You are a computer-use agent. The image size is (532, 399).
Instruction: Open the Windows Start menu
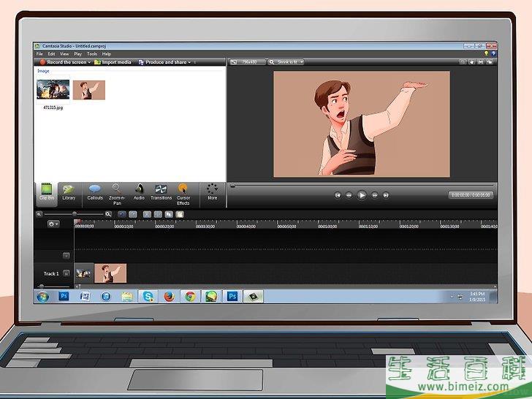[42, 297]
